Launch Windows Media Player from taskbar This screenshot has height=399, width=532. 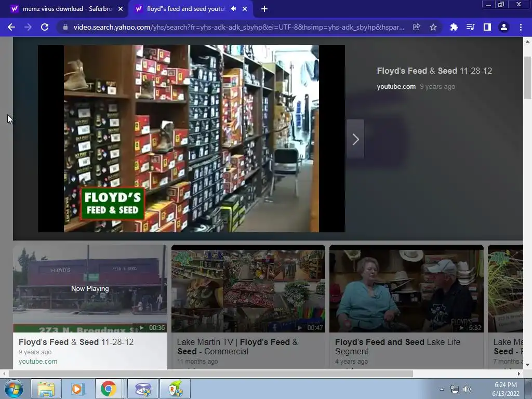[x=78, y=389]
